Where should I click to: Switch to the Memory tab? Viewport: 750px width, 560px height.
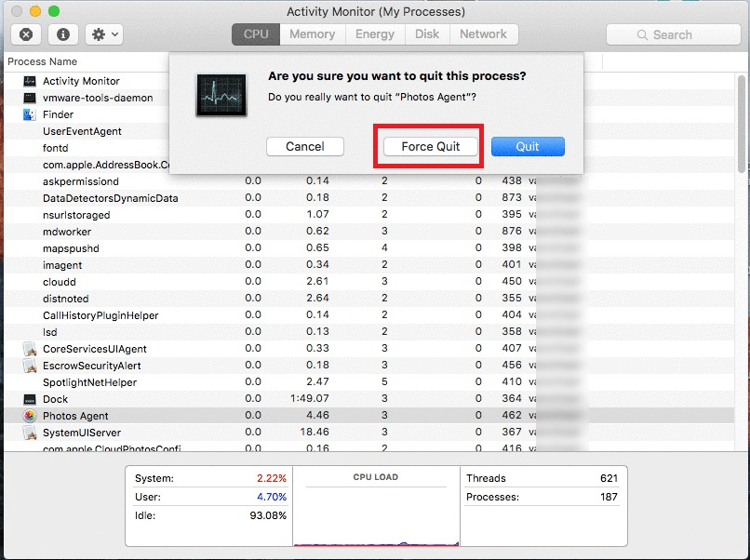(313, 34)
